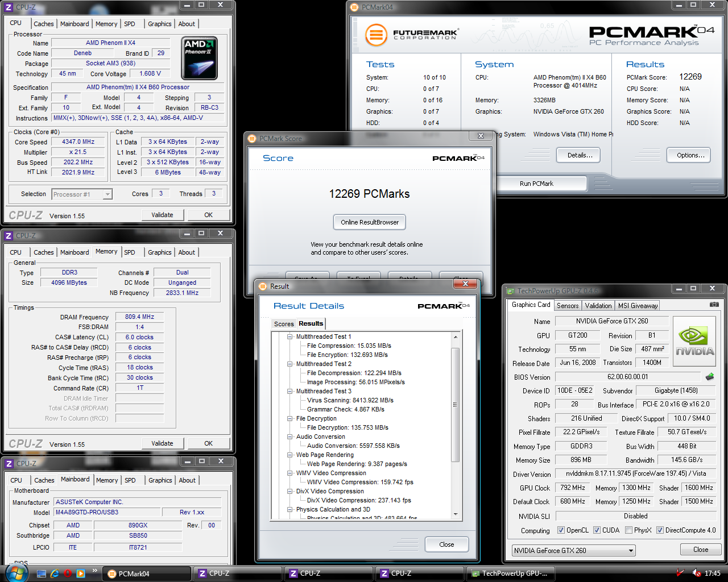Open the Sensors tab in GPU-Z
The image size is (728, 582).
(x=568, y=306)
